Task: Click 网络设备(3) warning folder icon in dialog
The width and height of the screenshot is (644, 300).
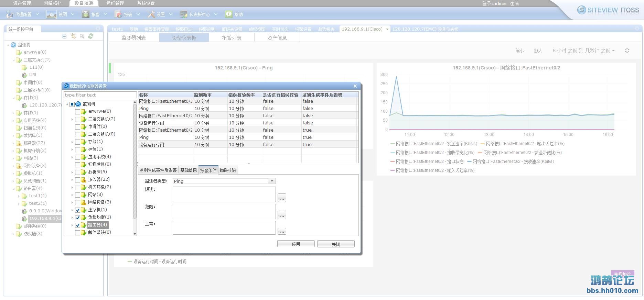Action: click(x=84, y=202)
